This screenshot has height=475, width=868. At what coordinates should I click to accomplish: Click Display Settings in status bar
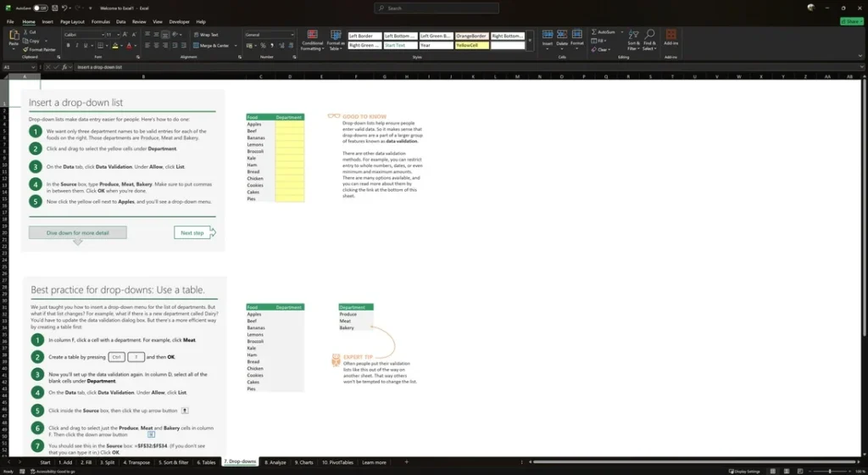(x=744, y=472)
